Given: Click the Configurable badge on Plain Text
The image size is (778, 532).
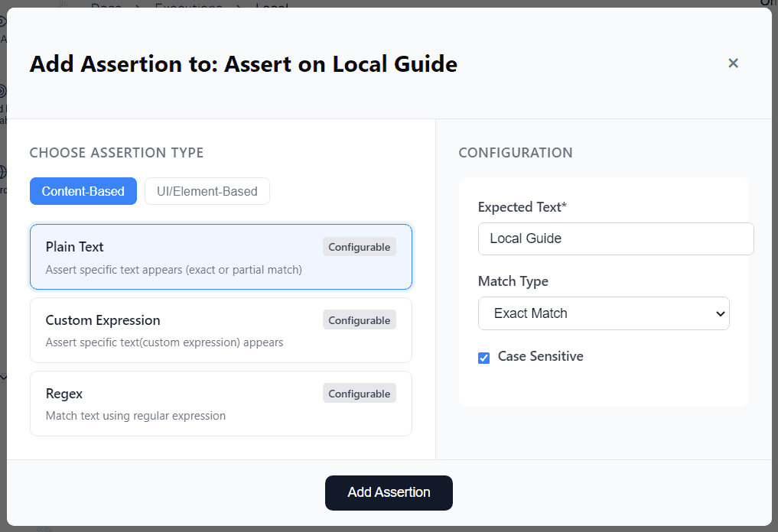Looking at the screenshot, I should pos(359,246).
